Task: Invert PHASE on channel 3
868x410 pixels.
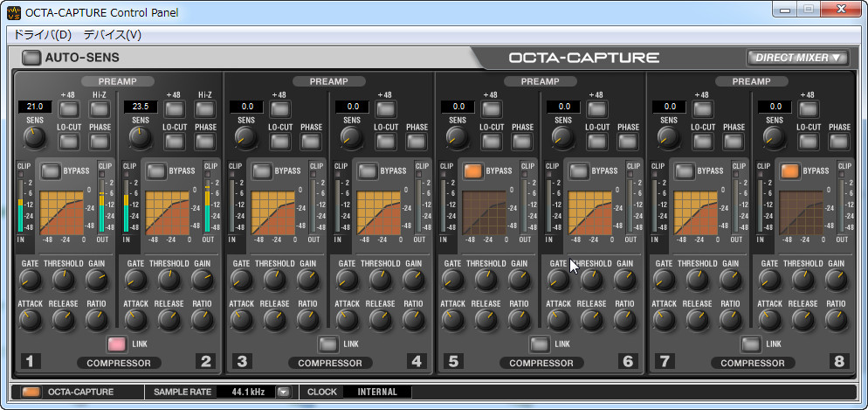Action: (311, 141)
